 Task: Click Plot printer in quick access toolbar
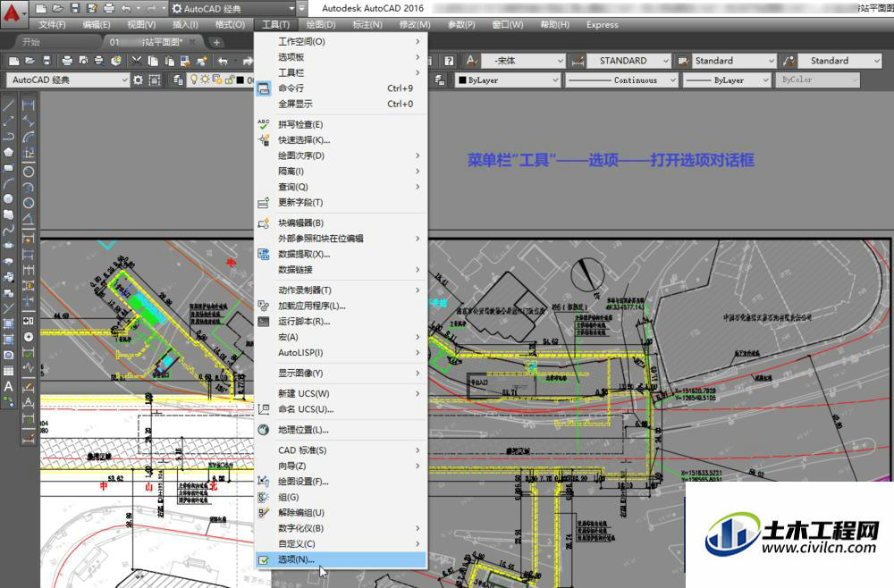(x=109, y=9)
